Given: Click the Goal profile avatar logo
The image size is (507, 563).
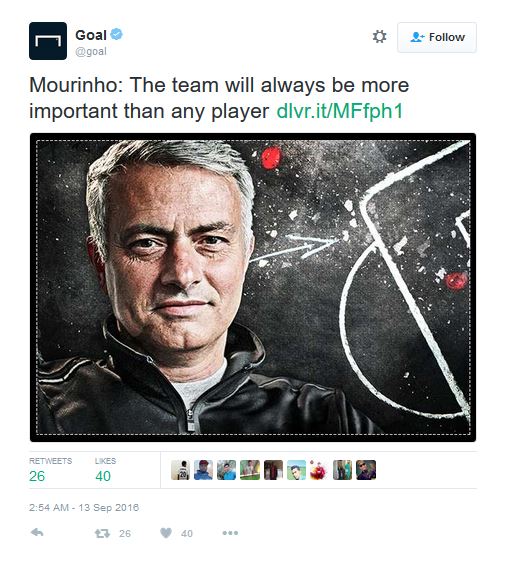Looking at the screenshot, I should click(x=48, y=41).
